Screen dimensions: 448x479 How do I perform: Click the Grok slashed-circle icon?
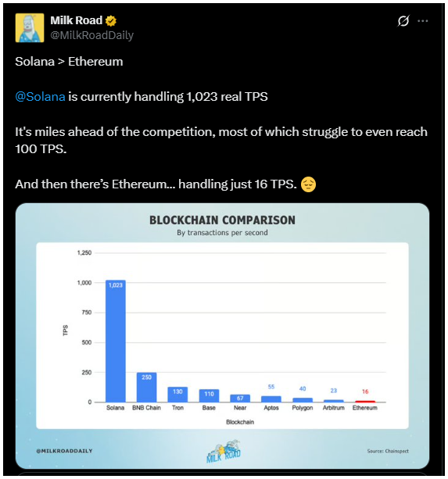coord(403,21)
